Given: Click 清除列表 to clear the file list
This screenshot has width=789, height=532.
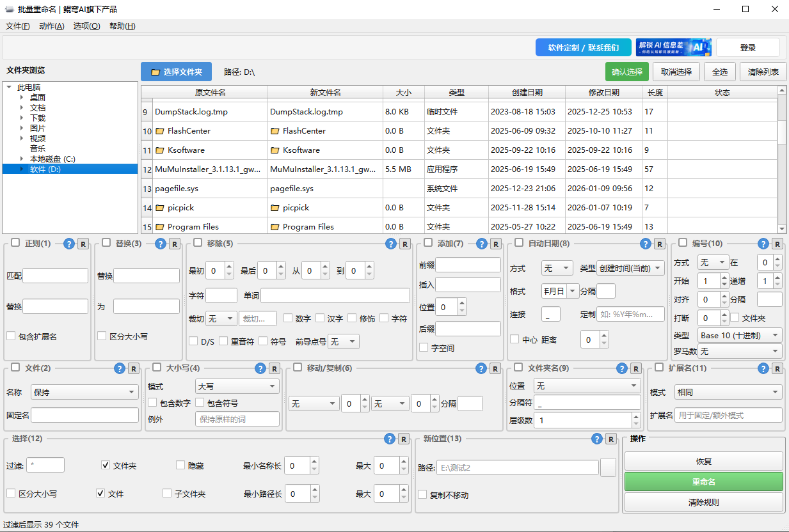Looking at the screenshot, I should (x=763, y=72).
